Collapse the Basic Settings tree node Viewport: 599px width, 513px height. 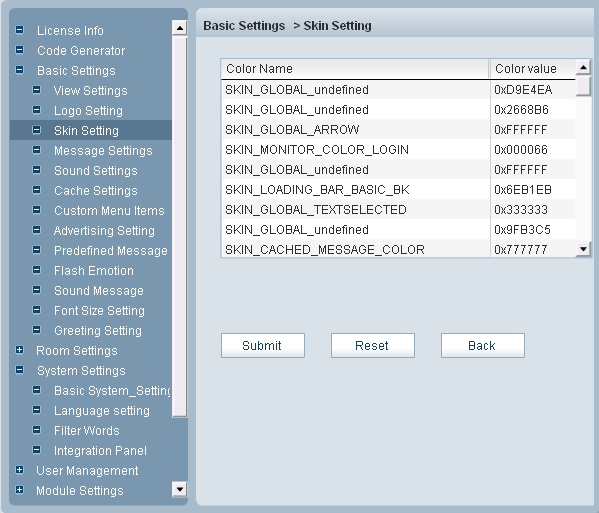[x=19, y=70]
